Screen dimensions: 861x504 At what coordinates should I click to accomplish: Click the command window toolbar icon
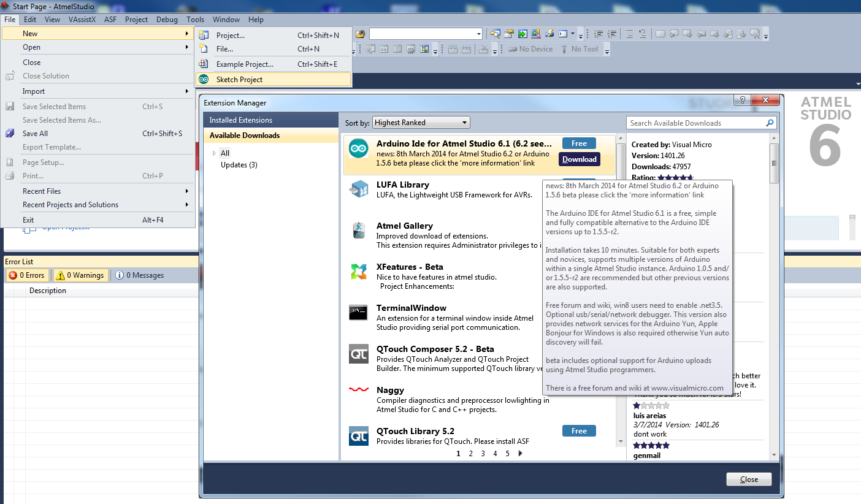[x=563, y=34]
